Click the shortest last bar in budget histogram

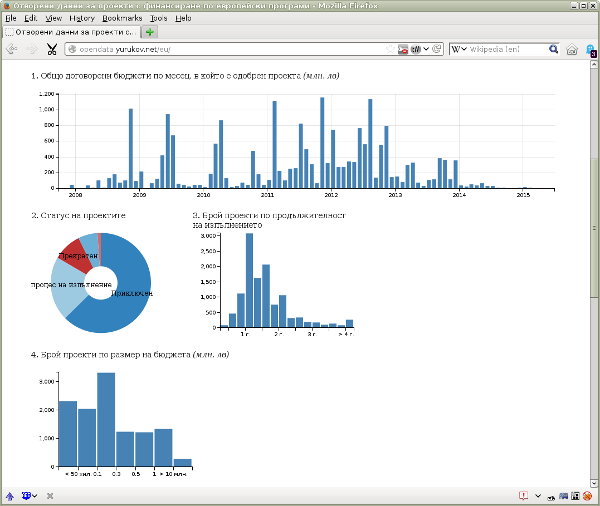tap(183, 463)
